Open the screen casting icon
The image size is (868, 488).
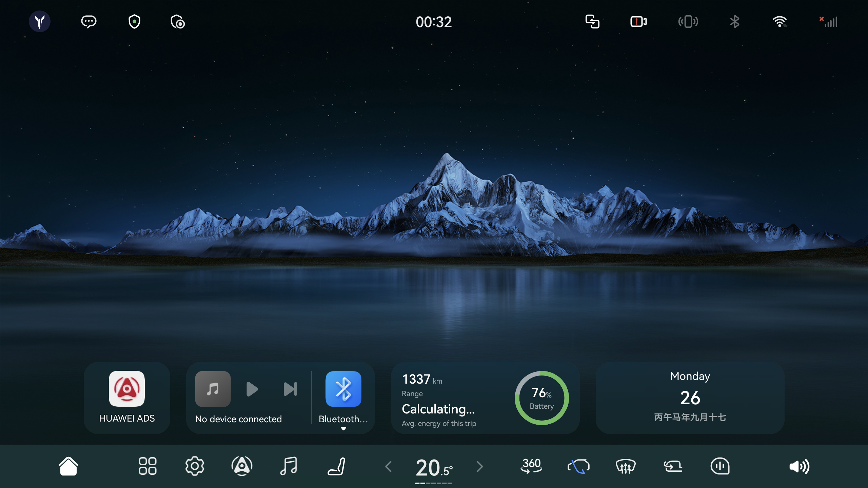(592, 22)
